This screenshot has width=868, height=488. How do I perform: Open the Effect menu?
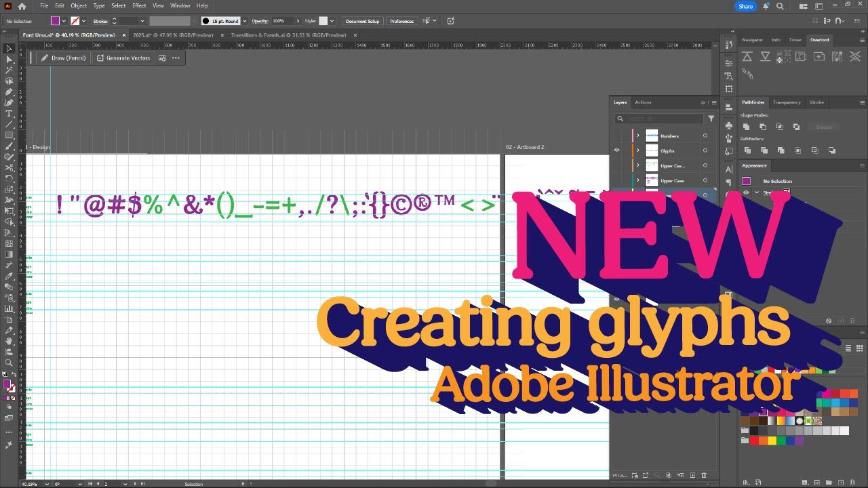pyautogui.click(x=139, y=5)
